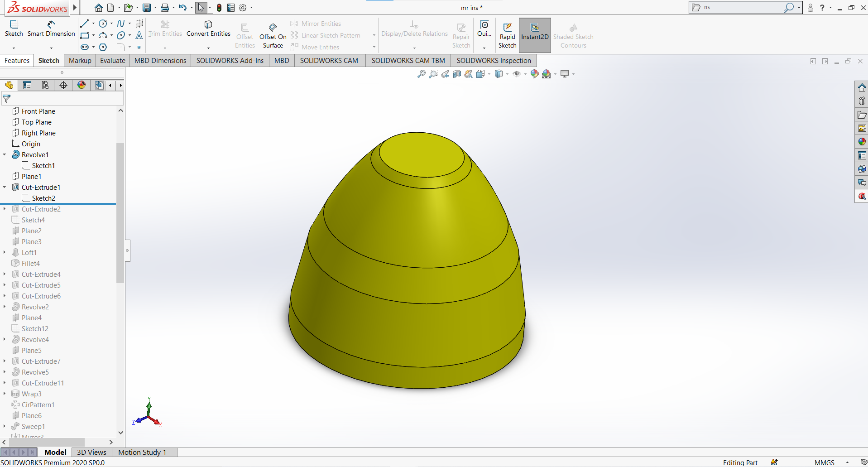Open the MMGS unit system dropdown
The width and height of the screenshot is (868, 467).
click(x=847, y=462)
